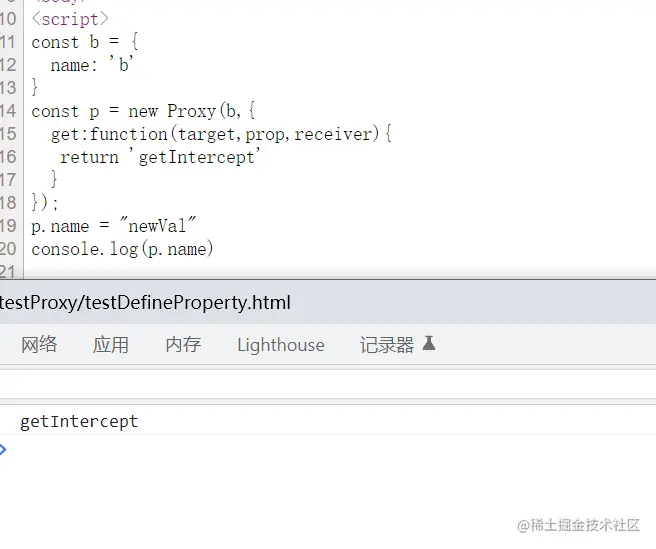
Task: Click line number 11 in the gutter
Action: pos(8,42)
